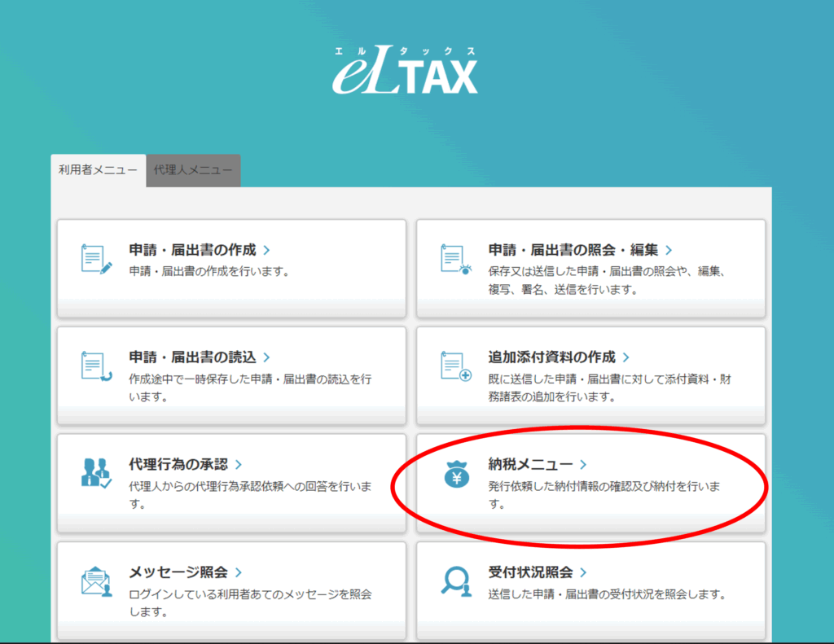Click the chevron next to 代理行為の承認
Image resolution: width=834 pixels, height=644 pixels.
(x=239, y=464)
